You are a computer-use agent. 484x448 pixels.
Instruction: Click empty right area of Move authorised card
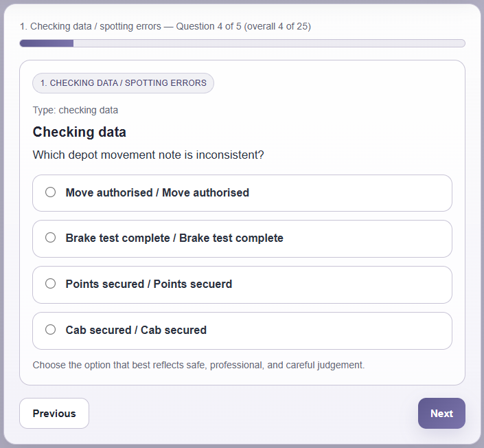371,193
